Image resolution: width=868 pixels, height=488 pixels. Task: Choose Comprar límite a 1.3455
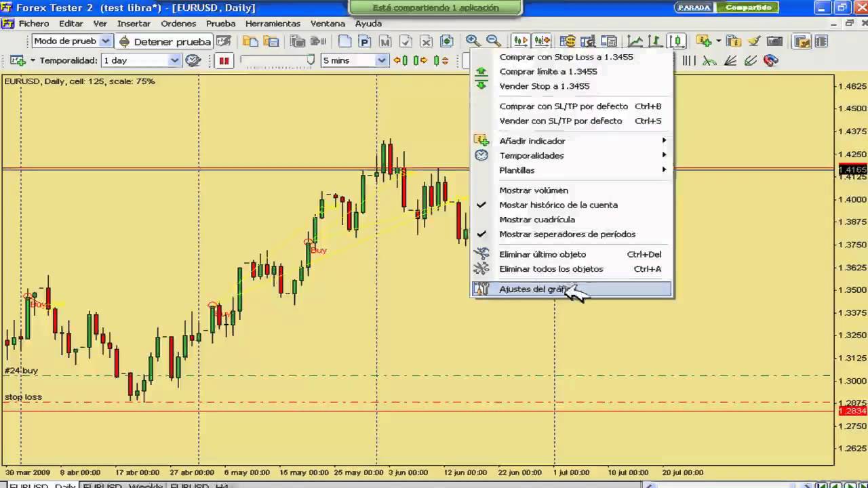[572, 71]
